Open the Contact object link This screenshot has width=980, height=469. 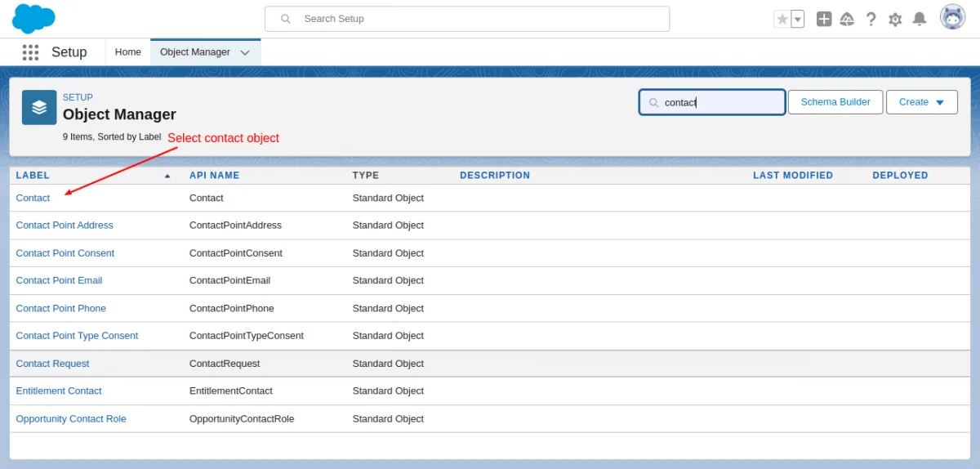tap(33, 198)
